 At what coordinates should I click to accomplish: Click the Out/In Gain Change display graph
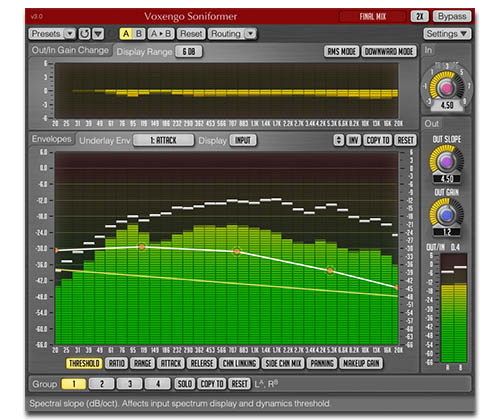pyautogui.click(x=227, y=91)
